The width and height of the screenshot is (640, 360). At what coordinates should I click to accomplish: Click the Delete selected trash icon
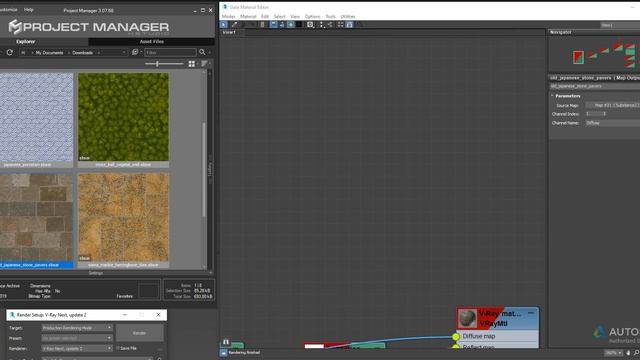point(262,24)
